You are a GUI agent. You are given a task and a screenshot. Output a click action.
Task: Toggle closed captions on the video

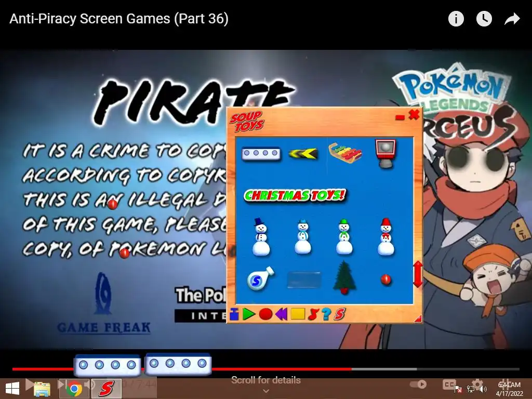pos(449,384)
